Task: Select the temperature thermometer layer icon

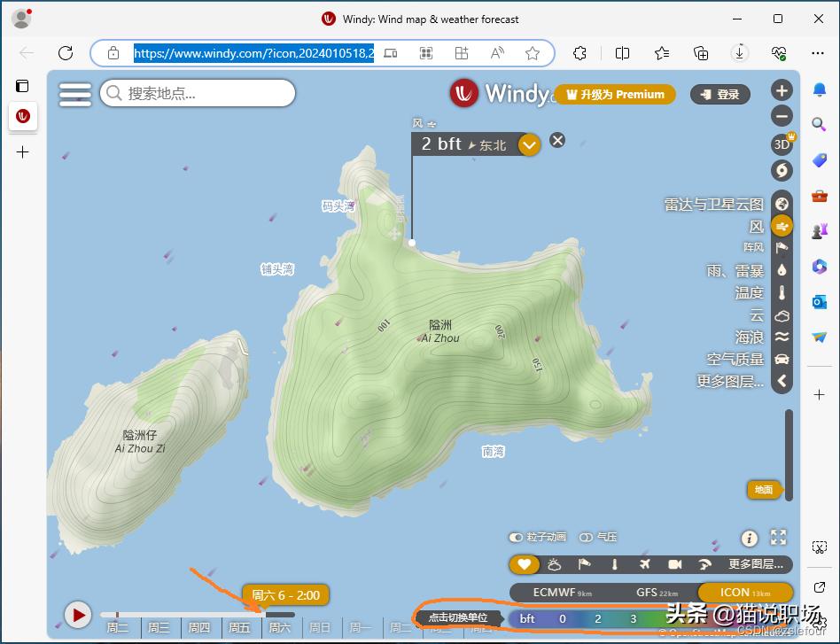Action: click(x=782, y=292)
